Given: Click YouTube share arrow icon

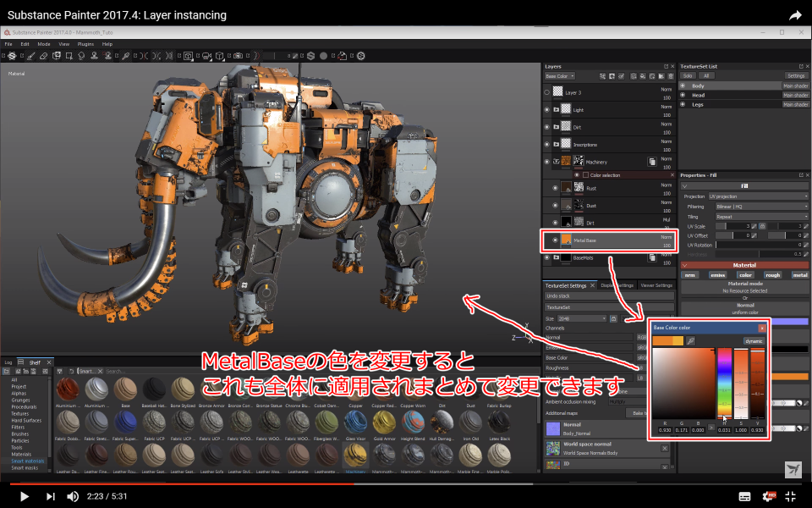Looking at the screenshot, I should 795,15.
